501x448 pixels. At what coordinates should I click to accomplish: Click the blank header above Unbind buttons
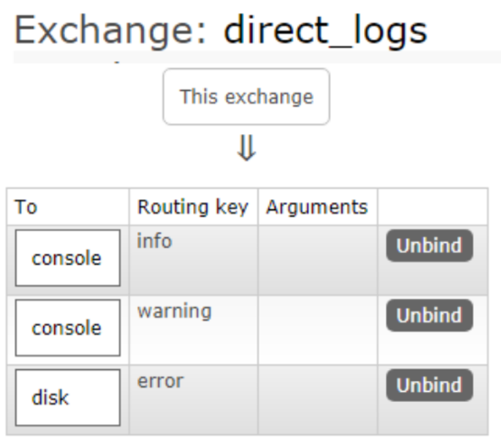(432, 207)
